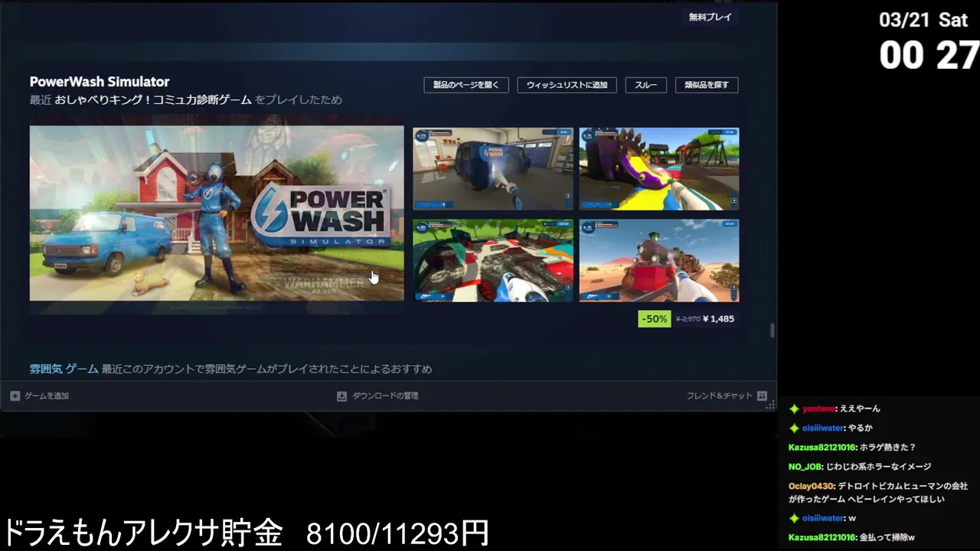Click the plus icon beside ゲームを追加
The height and width of the screenshot is (551, 980).
[15, 396]
